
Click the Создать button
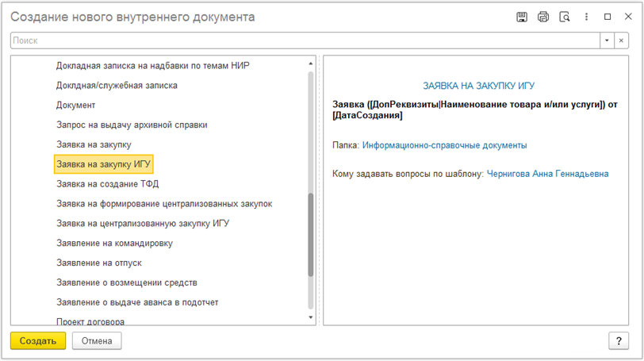tap(38, 341)
